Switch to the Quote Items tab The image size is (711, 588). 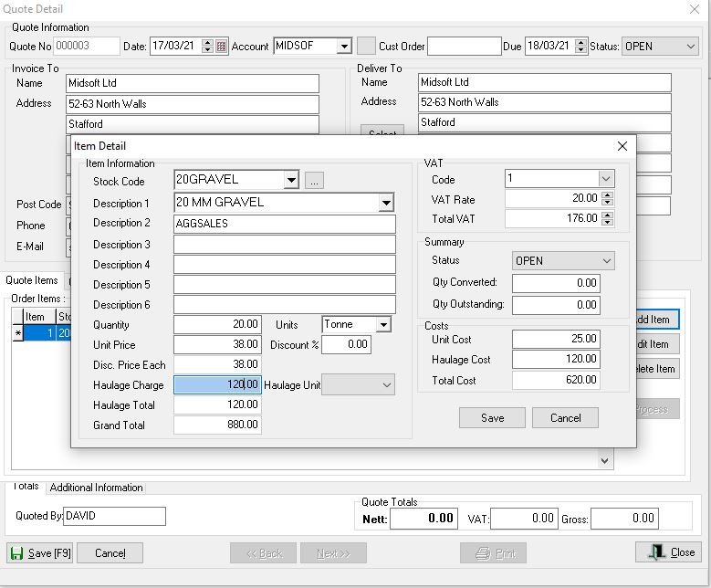(32, 280)
